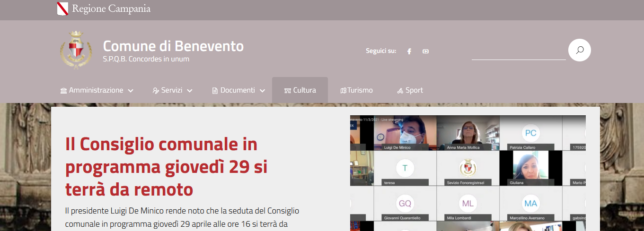Select the Cultura menu item
The width and height of the screenshot is (644, 231).
tap(300, 90)
